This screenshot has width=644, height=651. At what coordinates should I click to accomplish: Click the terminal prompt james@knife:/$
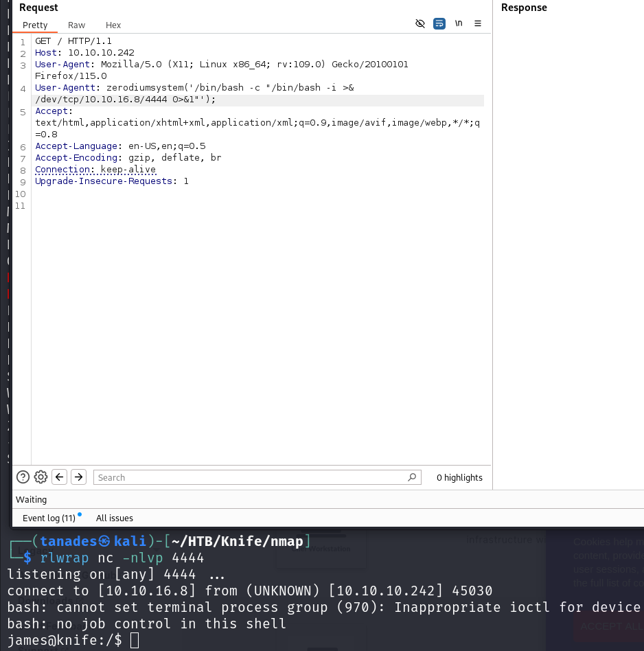pos(65,640)
